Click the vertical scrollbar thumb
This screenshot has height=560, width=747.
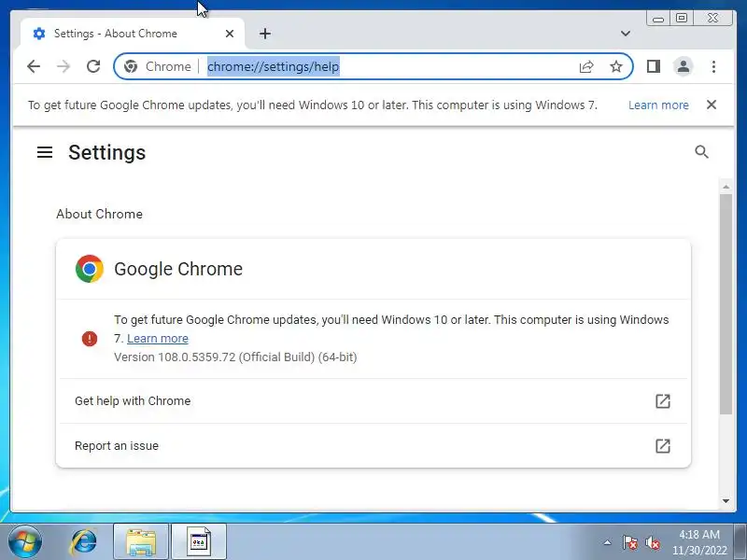click(x=726, y=304)
